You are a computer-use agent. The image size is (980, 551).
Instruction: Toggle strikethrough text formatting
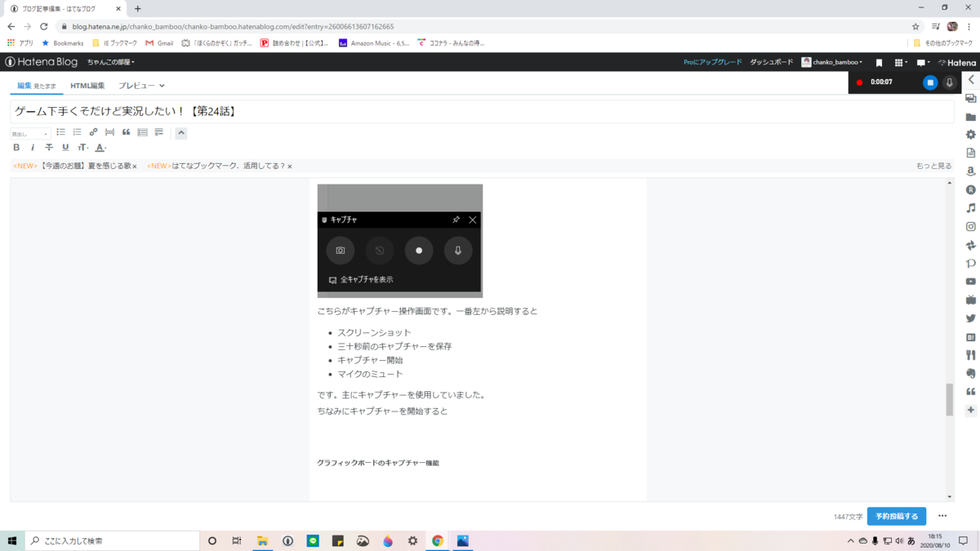pyautogui.click(x=49, y=148)
